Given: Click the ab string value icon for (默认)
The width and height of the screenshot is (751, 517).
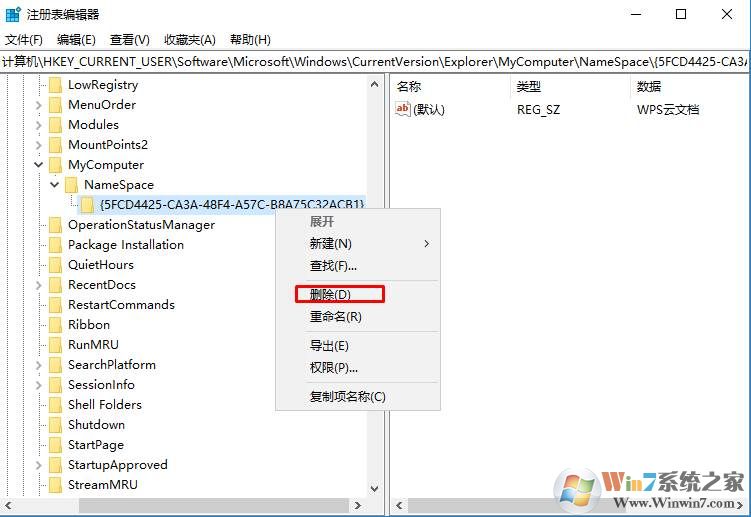Looking at the screenshot, I should pos(402,109).
